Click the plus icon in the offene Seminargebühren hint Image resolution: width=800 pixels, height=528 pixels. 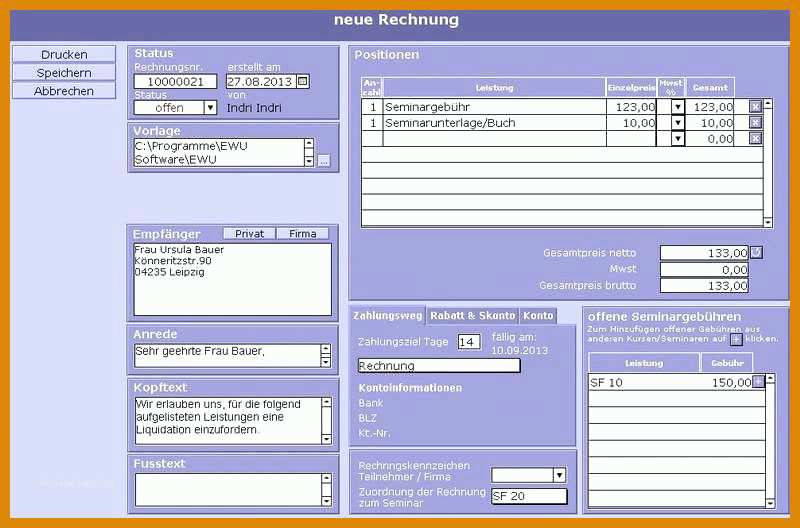(x=736, y=339)
